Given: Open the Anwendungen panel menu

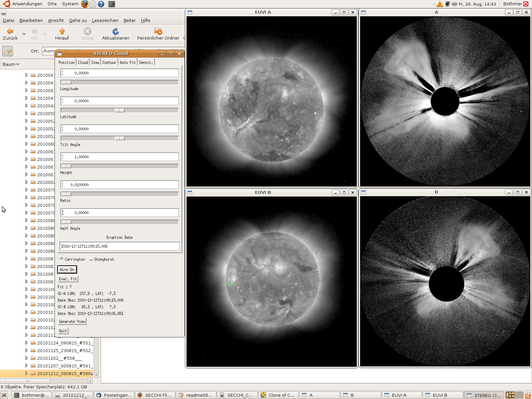Looking at the screenshot, I should 27,4.
